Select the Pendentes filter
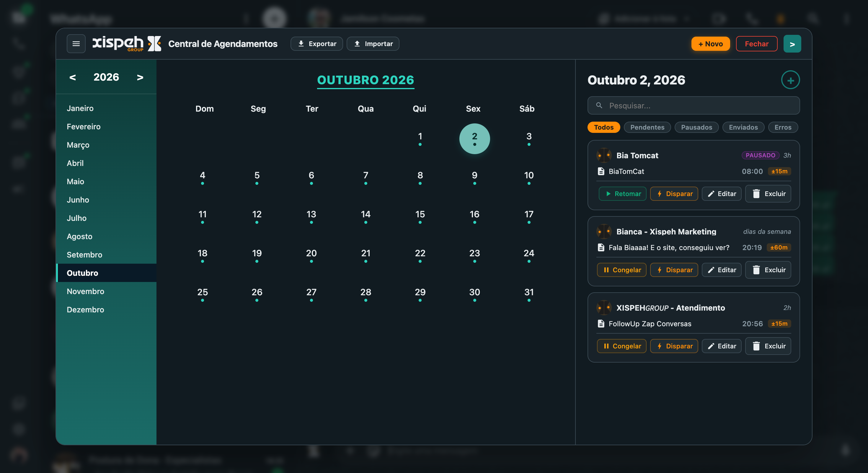 click(x=647, y=127)
